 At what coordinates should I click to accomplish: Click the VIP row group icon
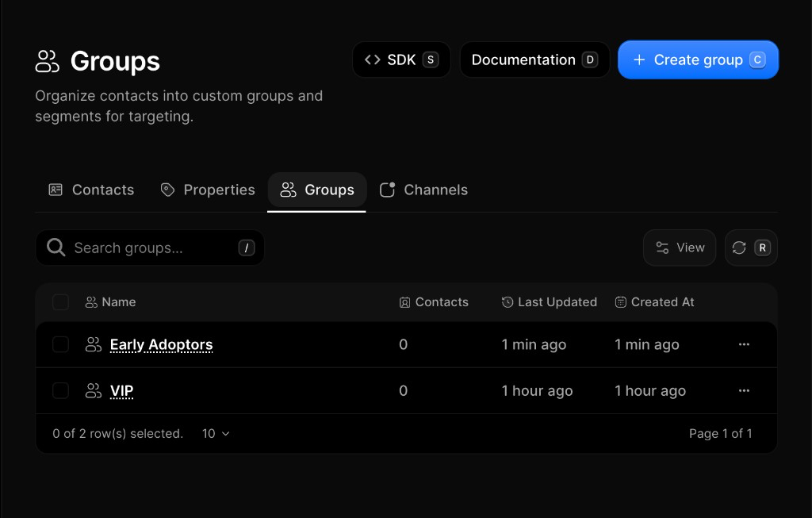point(94,390)
